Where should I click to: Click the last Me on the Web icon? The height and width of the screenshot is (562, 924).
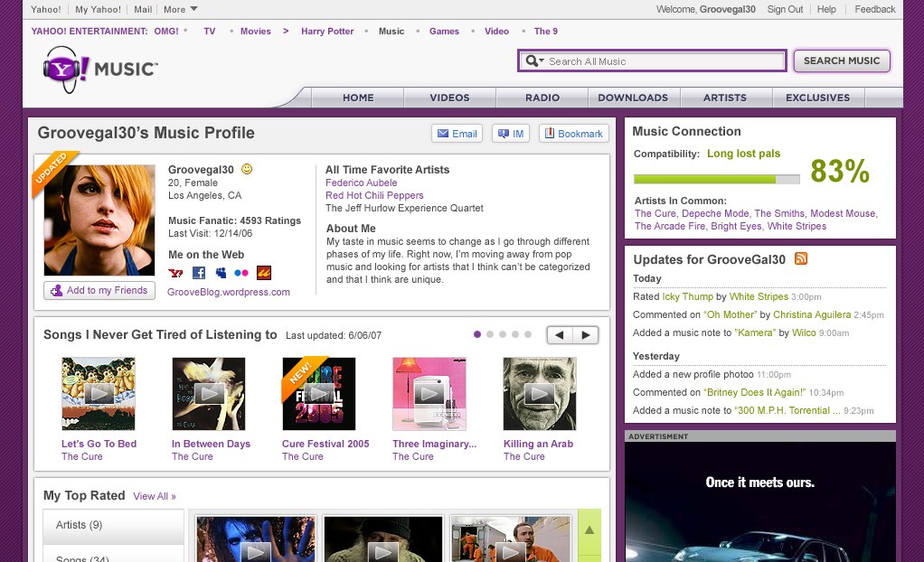(263, 273)
